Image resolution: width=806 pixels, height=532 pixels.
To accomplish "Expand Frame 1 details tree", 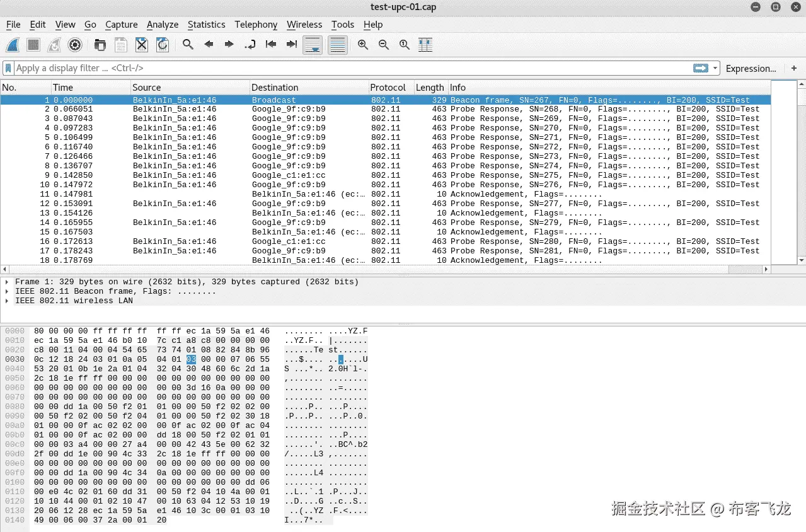I will tap(7, 282).
